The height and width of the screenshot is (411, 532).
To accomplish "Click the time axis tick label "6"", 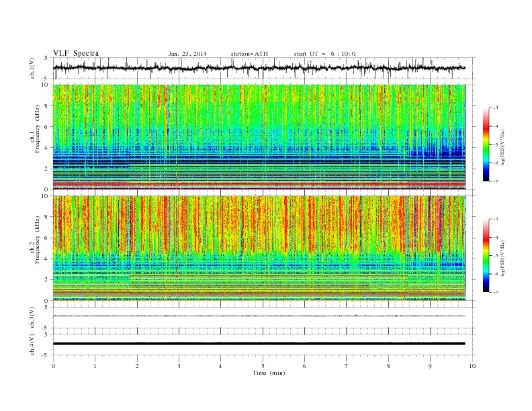I will (304, 366).
